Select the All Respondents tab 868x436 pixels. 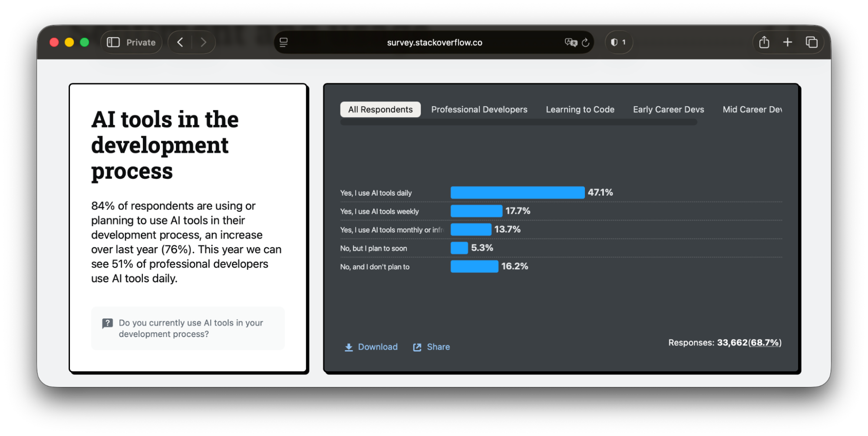pos(380,109)
